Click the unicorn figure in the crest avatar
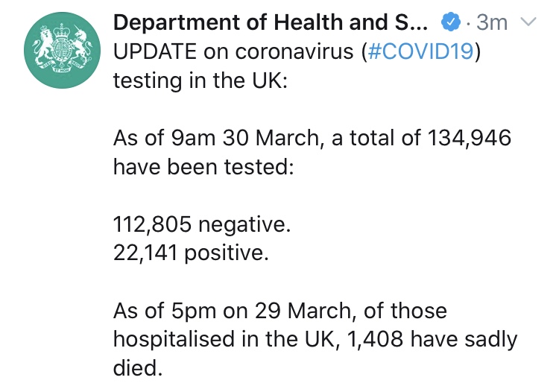This screenshot has width=559, height=392. (x=82, y=45)
